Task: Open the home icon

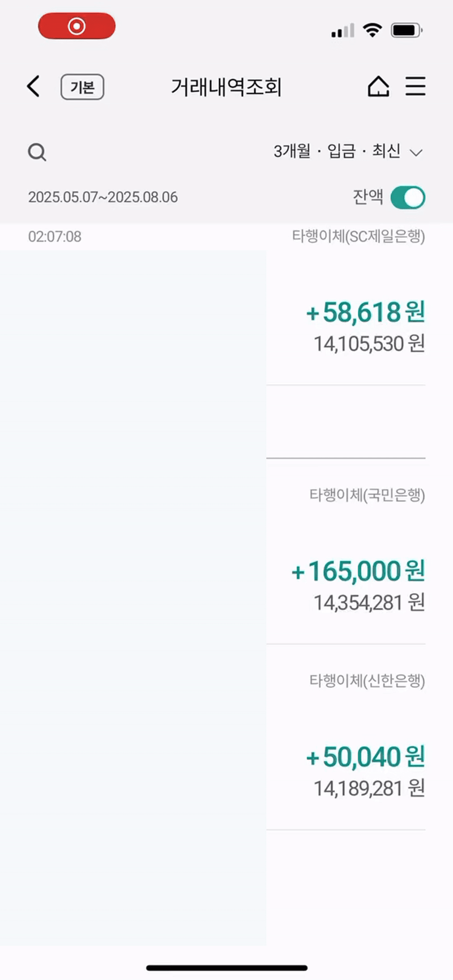Action: tap(378, 87)
